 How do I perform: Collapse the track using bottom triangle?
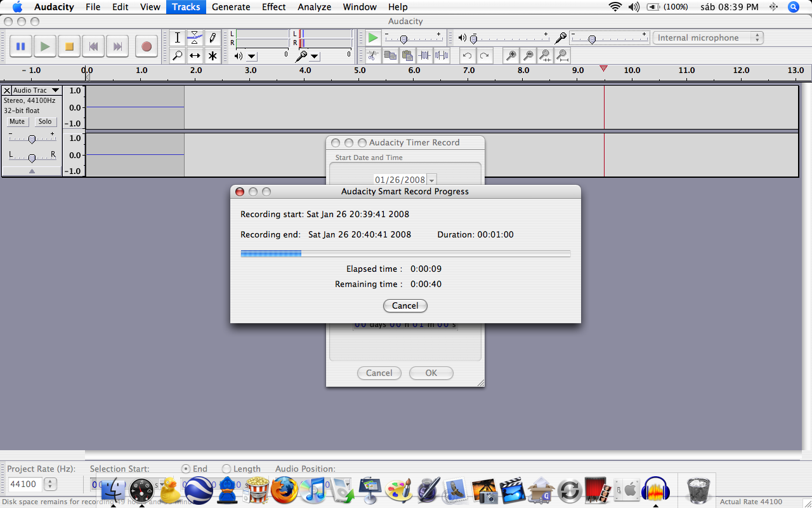point(32,171)
